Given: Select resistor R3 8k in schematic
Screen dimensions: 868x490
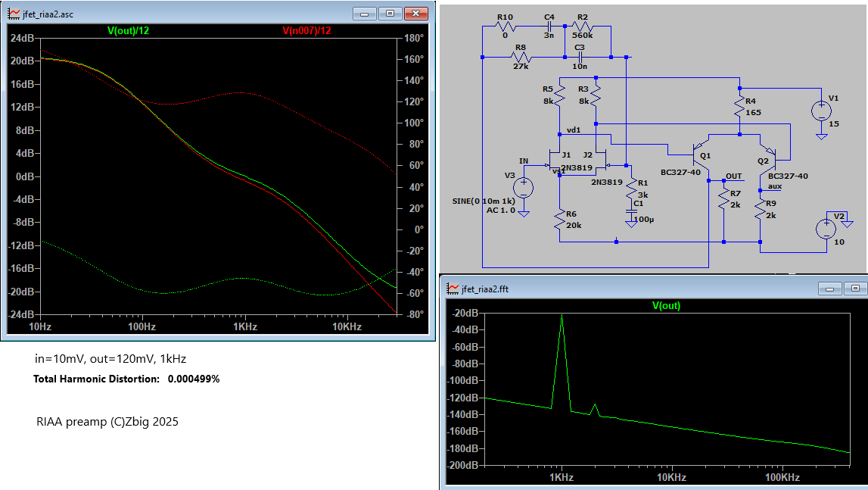Looking at the screenshot, I should [x=596, y=95].
